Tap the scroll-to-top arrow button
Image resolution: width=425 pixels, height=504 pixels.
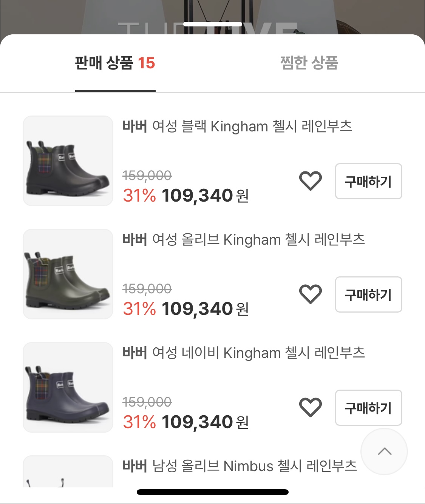coord(384,452)
